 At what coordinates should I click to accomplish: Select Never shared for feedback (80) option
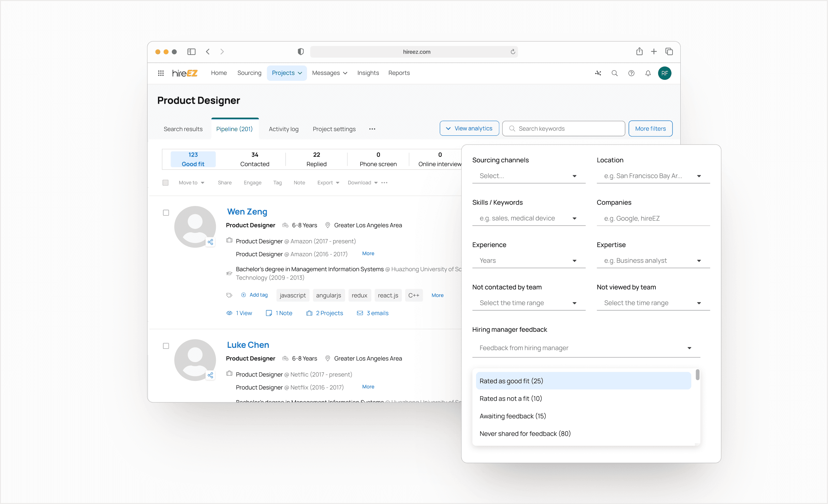tap(583, 434)
